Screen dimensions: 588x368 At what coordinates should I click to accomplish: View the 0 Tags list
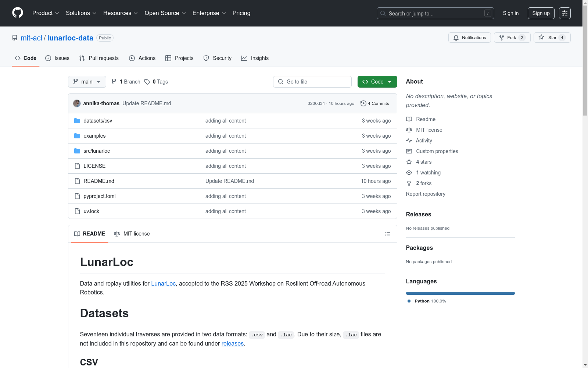click(156, 82)
